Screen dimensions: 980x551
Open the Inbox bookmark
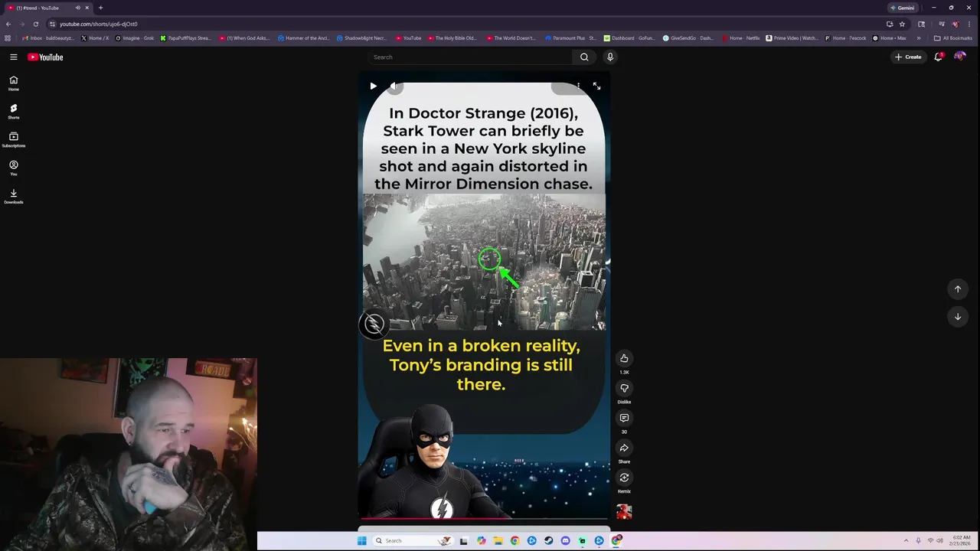coord(49,37)
